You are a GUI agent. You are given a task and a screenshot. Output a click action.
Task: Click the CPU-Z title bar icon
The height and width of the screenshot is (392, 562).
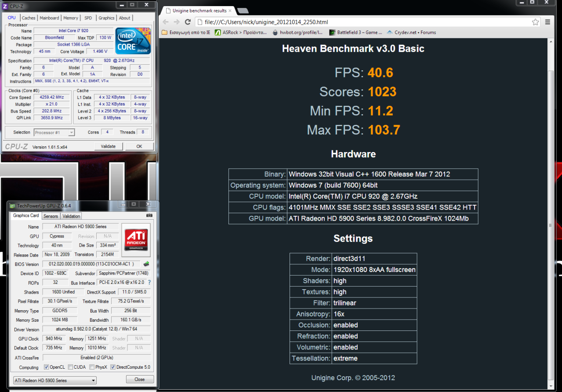4,5
